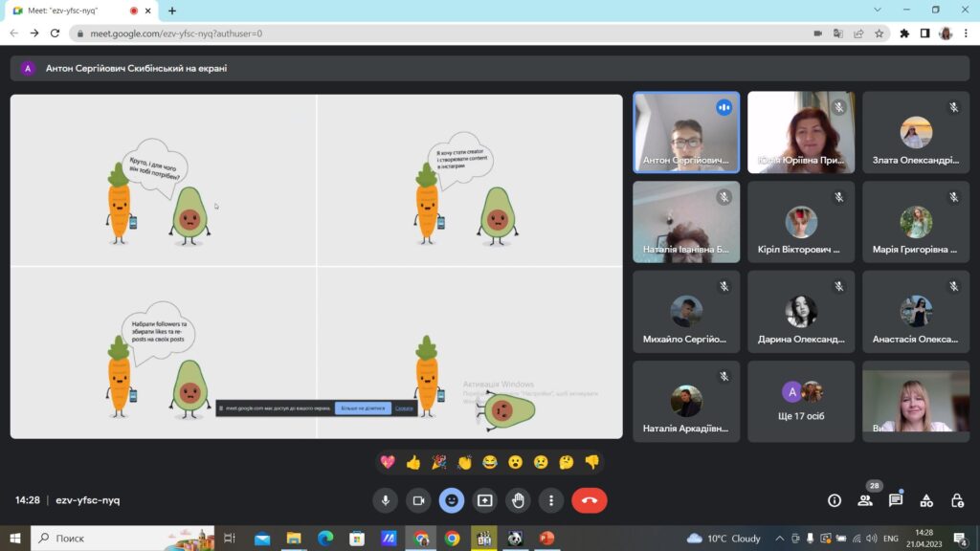Turn off the camera in Meet

pyautogui.click(x=418, y=500)
